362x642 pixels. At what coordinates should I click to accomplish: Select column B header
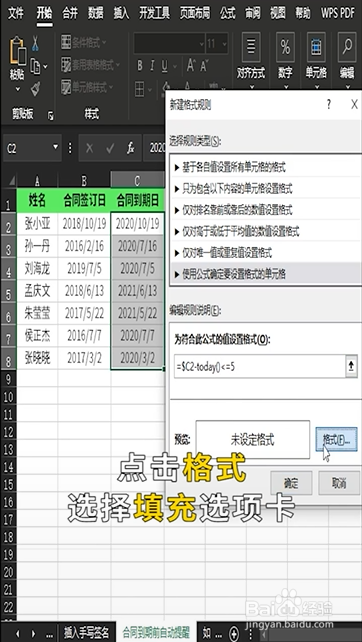pos(84,180)
